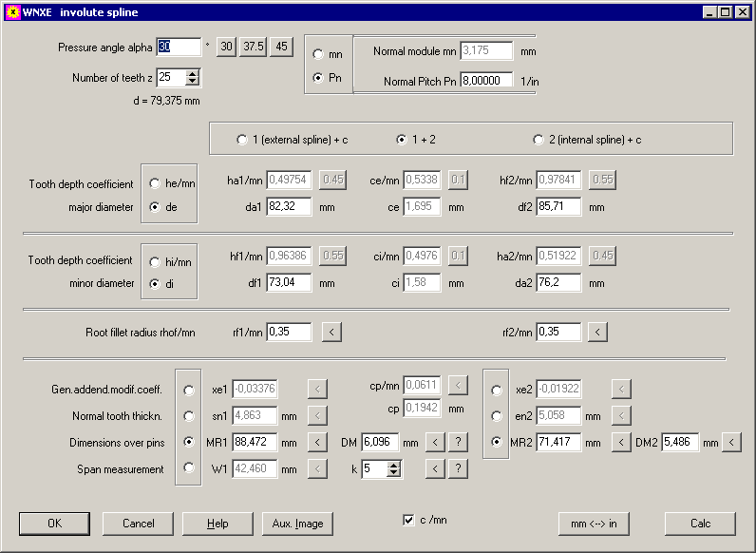Click the WNXE title bar app icon
Viewport: 756px width, 553px height.
pyautogui.click(x=11, y=11)
